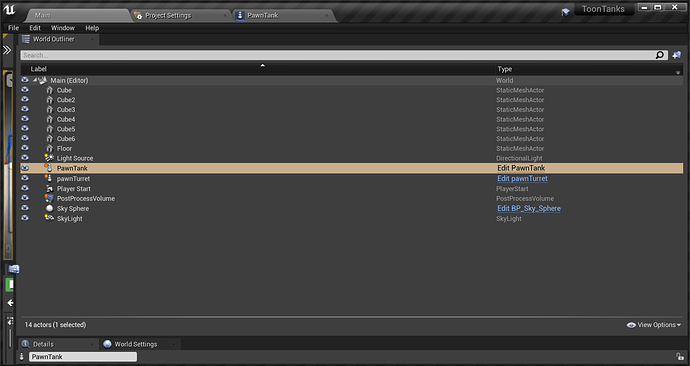Toggle visibility of Cube3
The image size is (690, 366).
[x=25, y=109]
